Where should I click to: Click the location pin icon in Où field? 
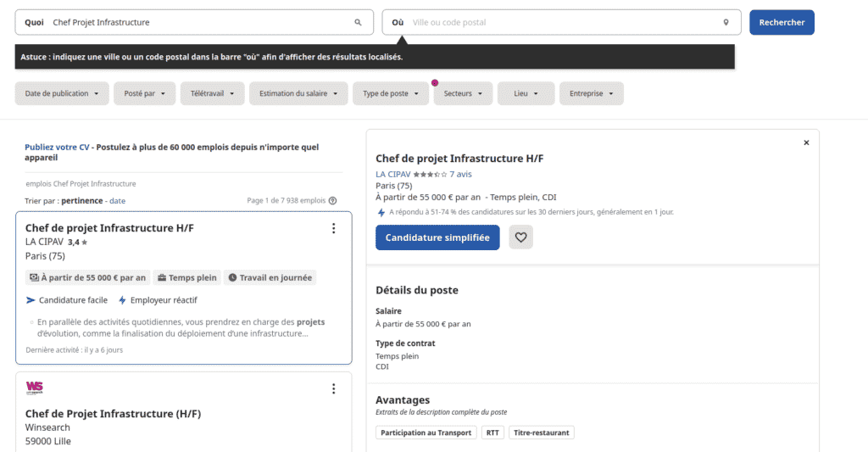click(x=726, y=23)
